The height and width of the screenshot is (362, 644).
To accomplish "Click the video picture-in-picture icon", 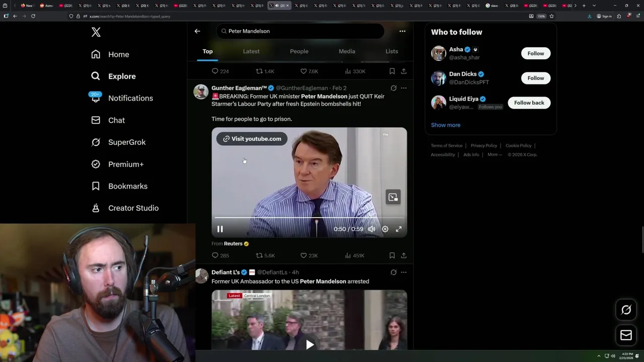I will click(393, 197).
